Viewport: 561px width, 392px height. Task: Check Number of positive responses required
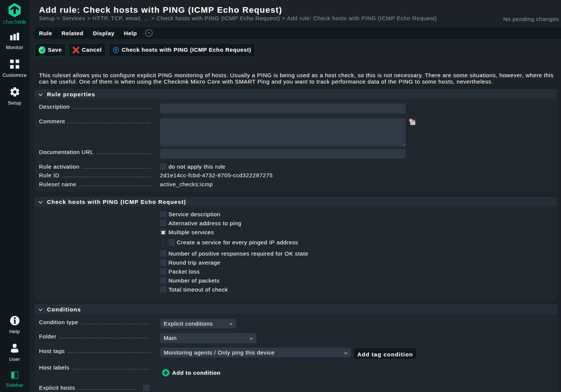(x=163, y=254)
